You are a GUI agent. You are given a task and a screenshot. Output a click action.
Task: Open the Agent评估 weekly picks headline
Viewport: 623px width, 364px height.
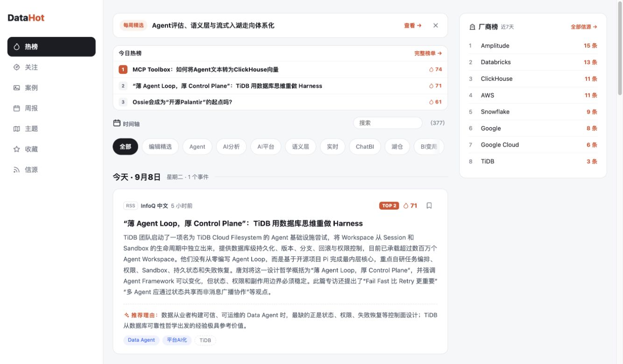(x=213, y=26)
